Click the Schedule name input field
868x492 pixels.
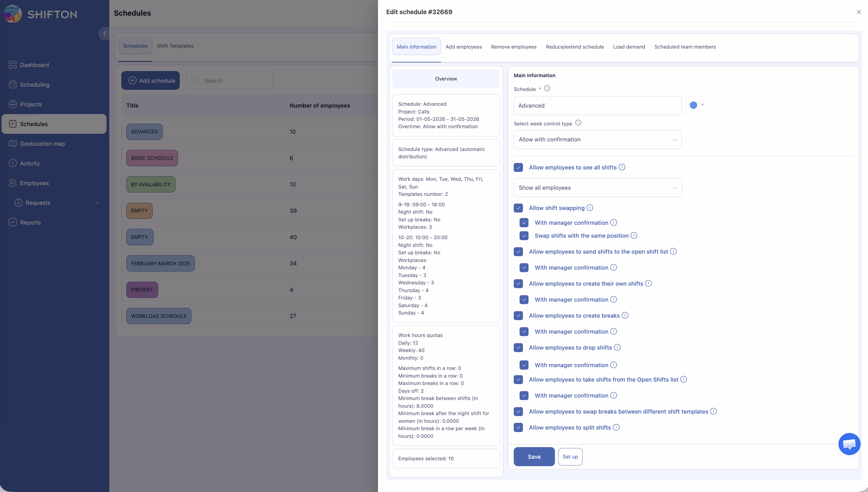click(597, 105)
